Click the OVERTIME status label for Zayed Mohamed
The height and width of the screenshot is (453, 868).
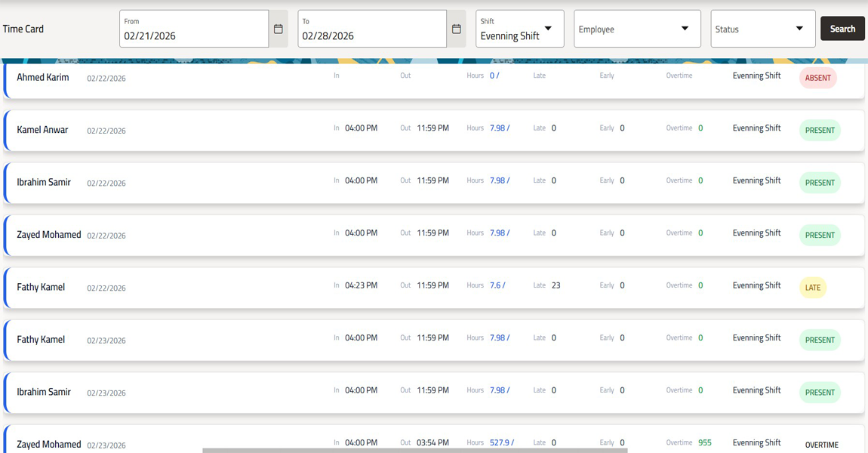[x=821, y=445]
